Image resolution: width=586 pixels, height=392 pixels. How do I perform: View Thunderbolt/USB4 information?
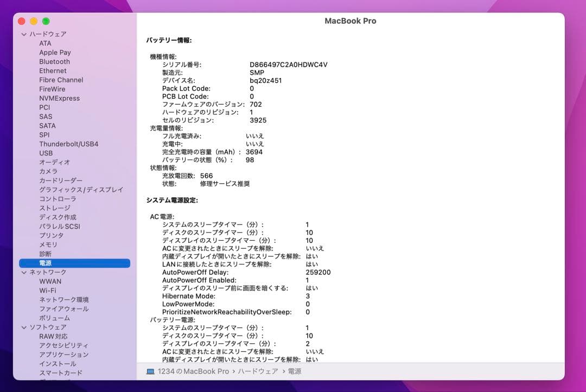[67, 144]
